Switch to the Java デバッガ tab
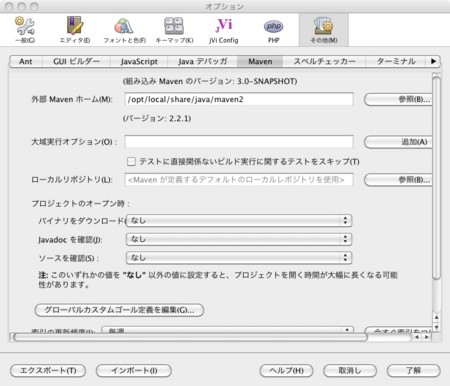The image size is (450, 386). coord(202,61)
